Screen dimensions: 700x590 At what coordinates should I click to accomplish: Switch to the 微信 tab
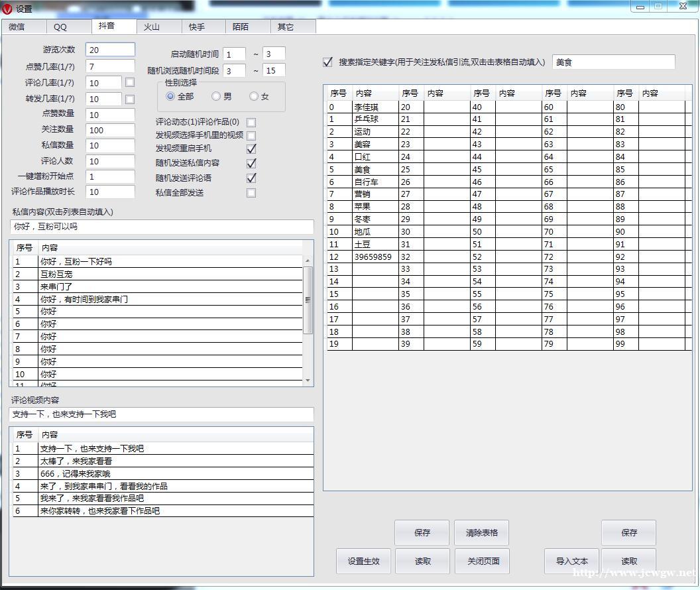coord(17,27)
